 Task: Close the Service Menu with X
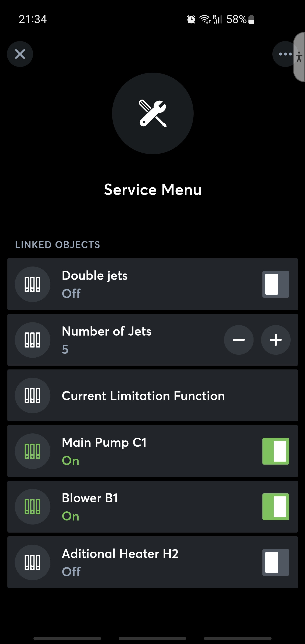point(20,54)
